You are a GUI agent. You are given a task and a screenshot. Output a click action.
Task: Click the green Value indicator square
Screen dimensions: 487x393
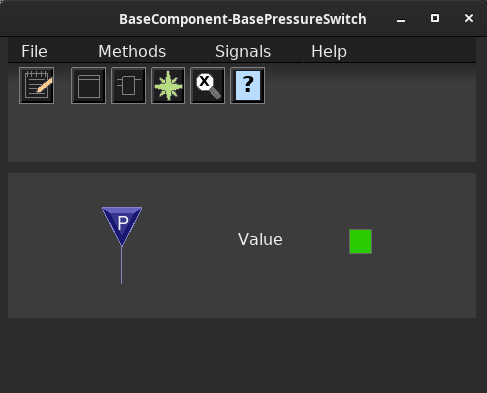[360, 241]
